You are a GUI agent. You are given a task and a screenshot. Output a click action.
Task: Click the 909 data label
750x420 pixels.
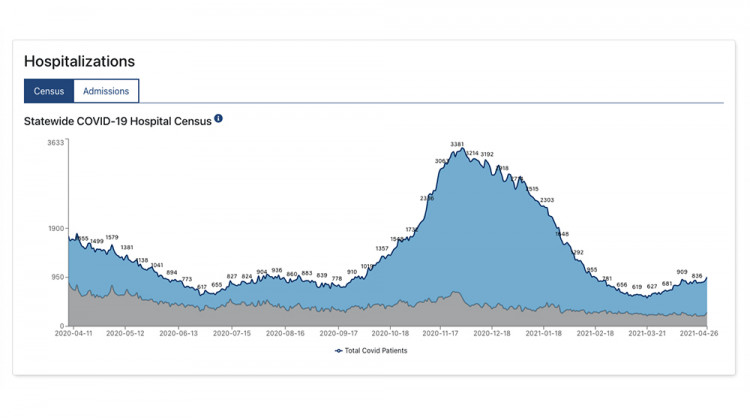(682, 272)
